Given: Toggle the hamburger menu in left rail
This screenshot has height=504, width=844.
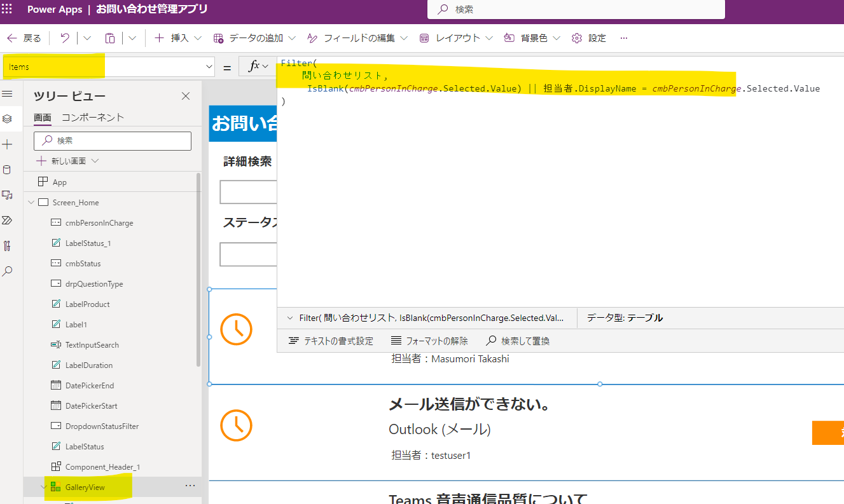Looking at the screenshot, I should (x=7, y=93).
